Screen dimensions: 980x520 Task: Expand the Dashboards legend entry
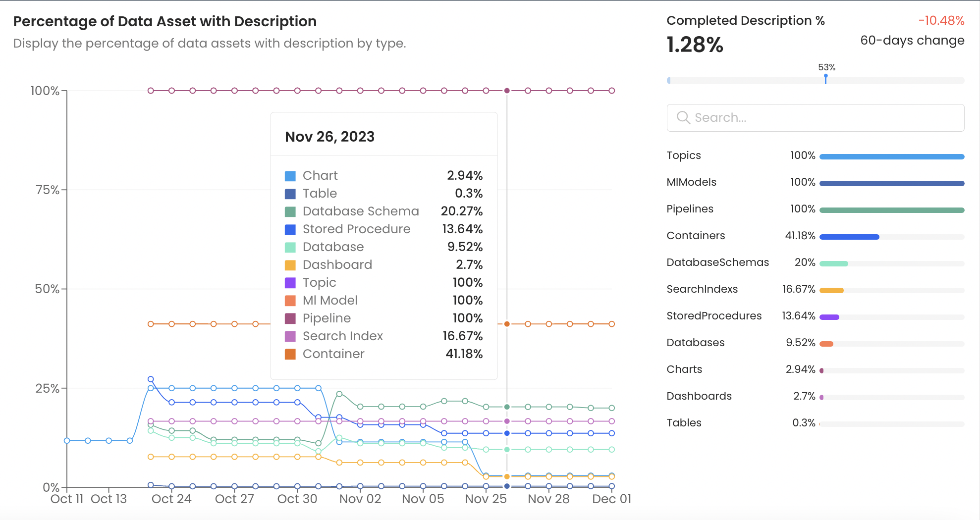point(699,396)
